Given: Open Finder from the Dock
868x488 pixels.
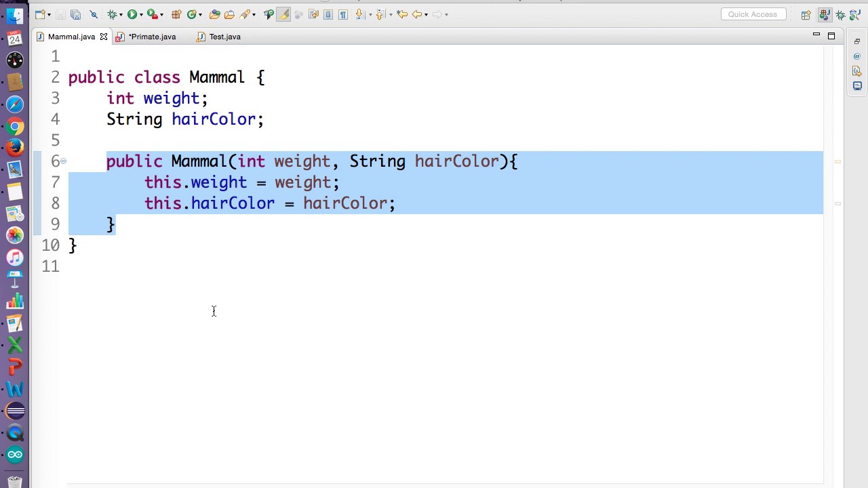Looking at the screenshot, I should point(15,16).
